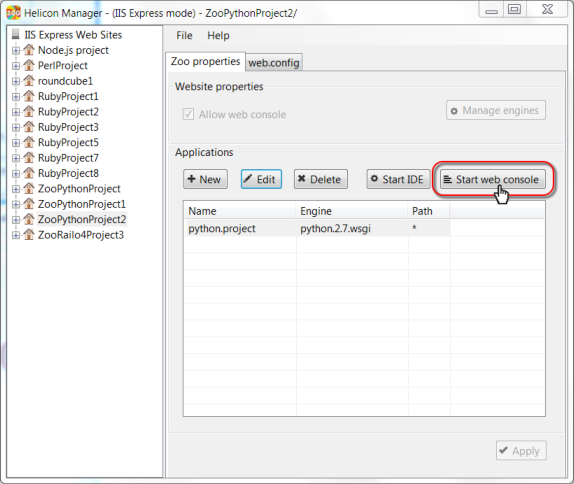Click the house icon beside RubyProject5

[x=29, y=142]
